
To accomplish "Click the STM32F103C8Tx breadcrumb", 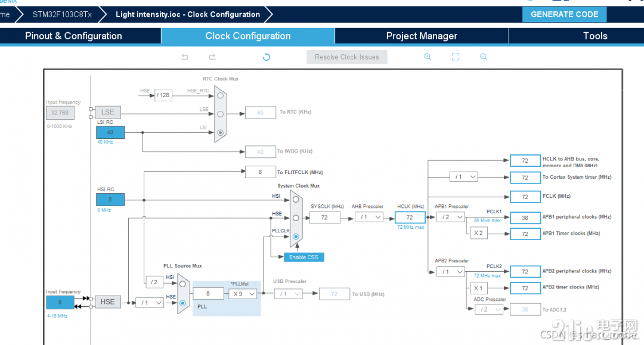I will pyautogui.click(x=62, y=14).
